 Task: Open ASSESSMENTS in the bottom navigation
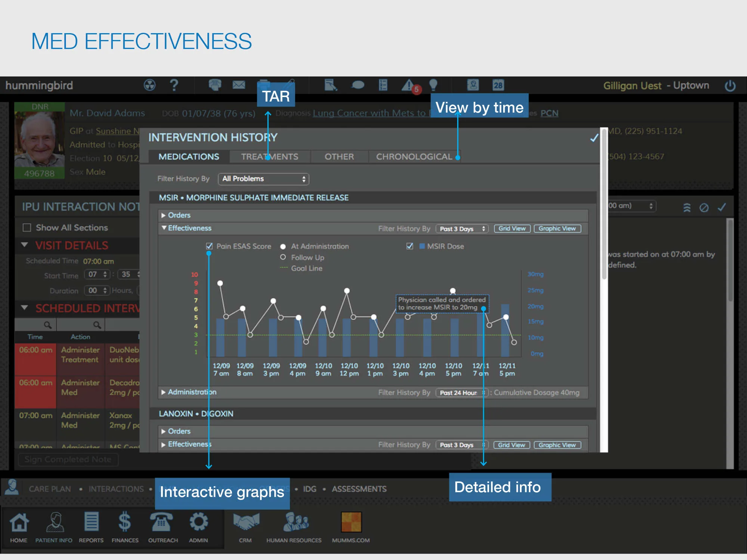(359, 489)
